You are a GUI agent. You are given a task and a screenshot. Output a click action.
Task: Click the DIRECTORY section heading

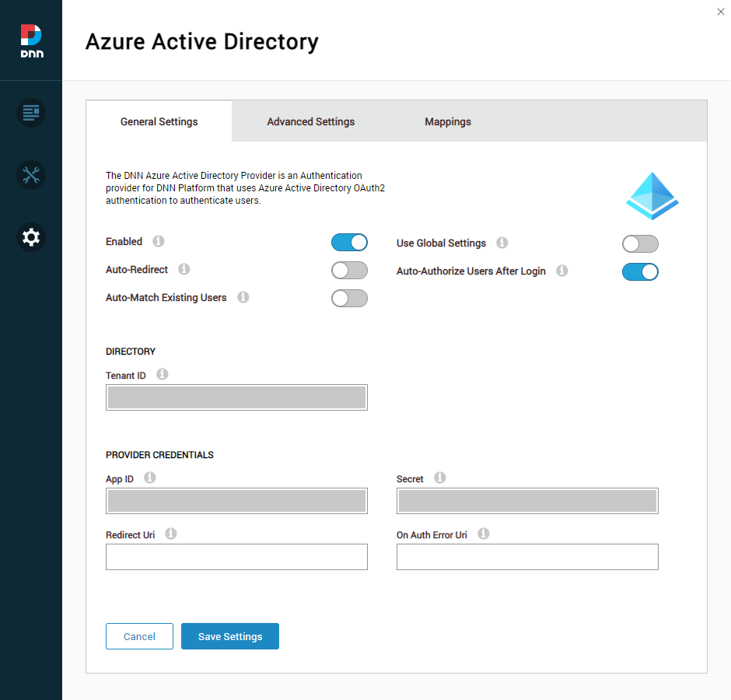(131, 351)
